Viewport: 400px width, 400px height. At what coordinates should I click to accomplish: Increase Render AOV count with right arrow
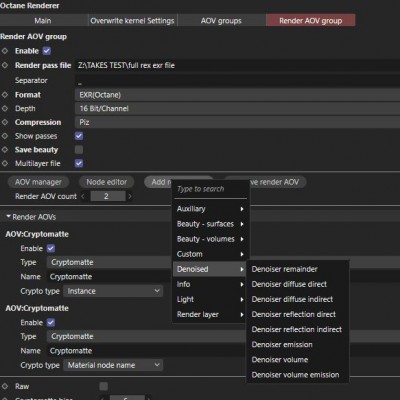click(x=130, y=196)
